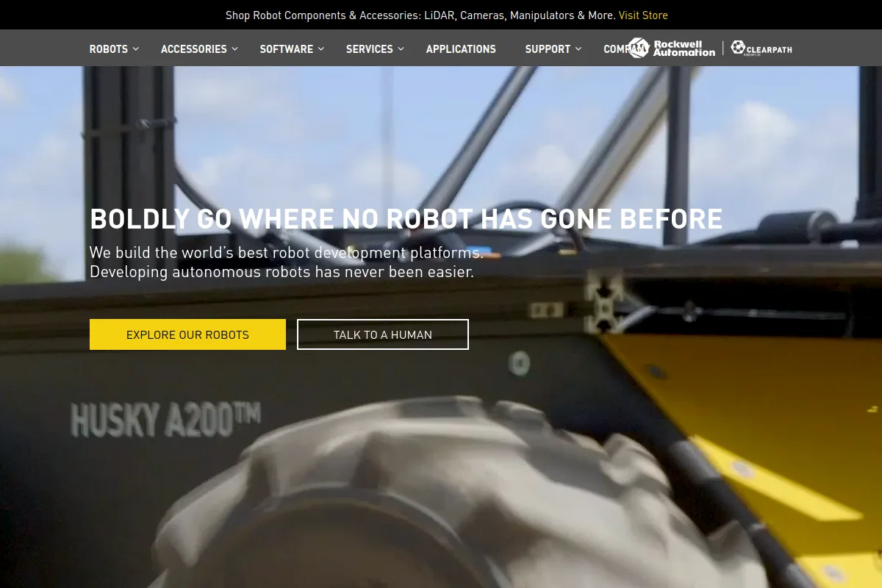882x588 pixels.
Task: Expand the Accessories dropdown chevron
Action: [x=235, y=49]
